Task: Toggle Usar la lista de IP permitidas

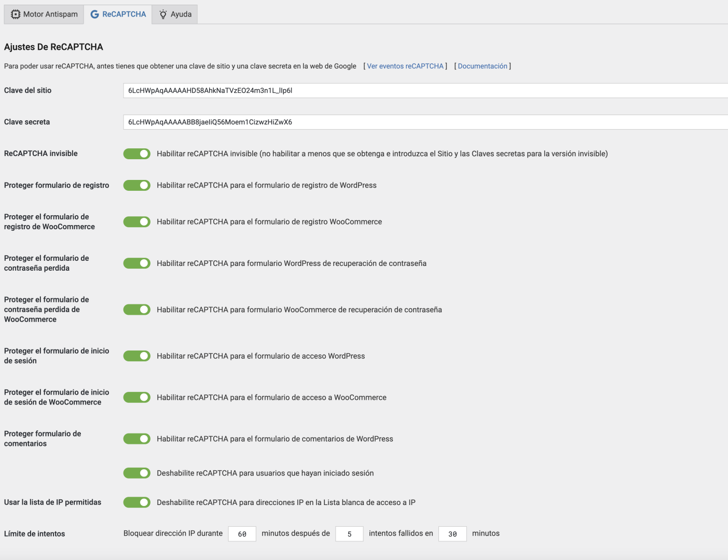Action: click(x=137, y=502)
